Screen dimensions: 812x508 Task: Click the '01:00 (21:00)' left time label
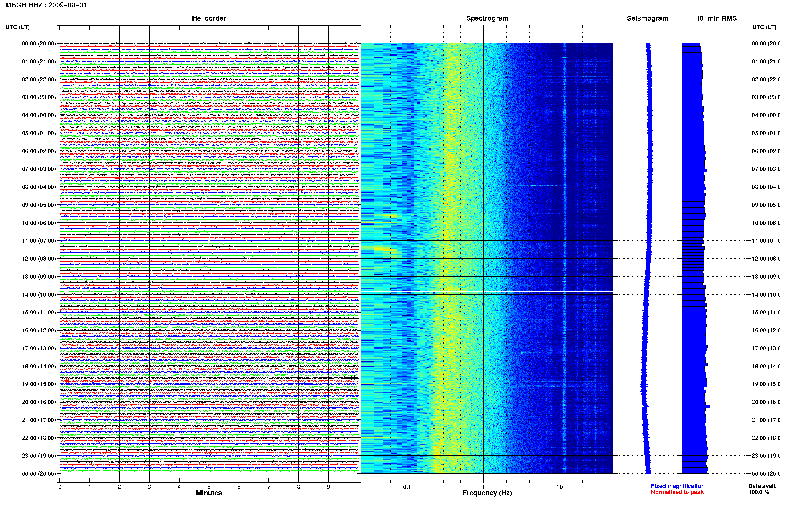click(39, 61)
